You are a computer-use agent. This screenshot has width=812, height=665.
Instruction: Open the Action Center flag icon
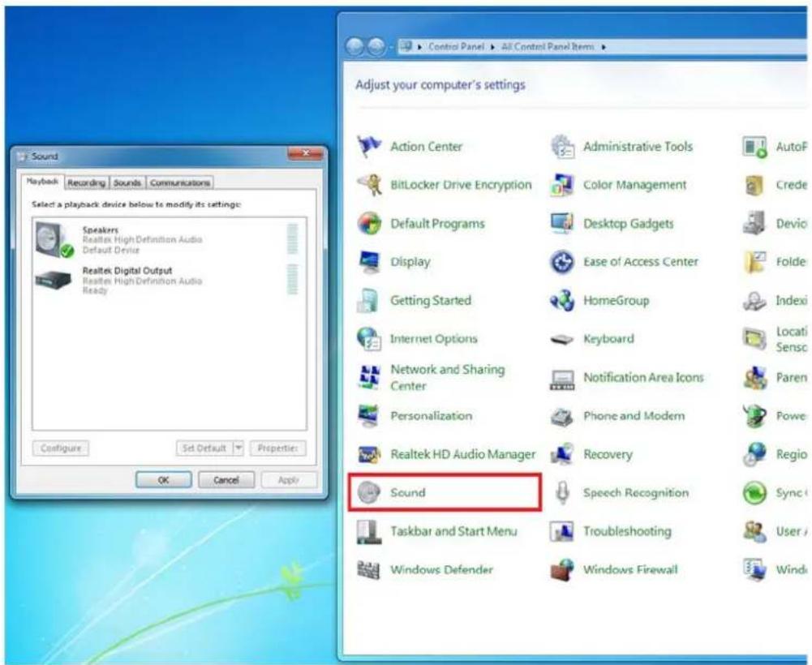(369, 147)
